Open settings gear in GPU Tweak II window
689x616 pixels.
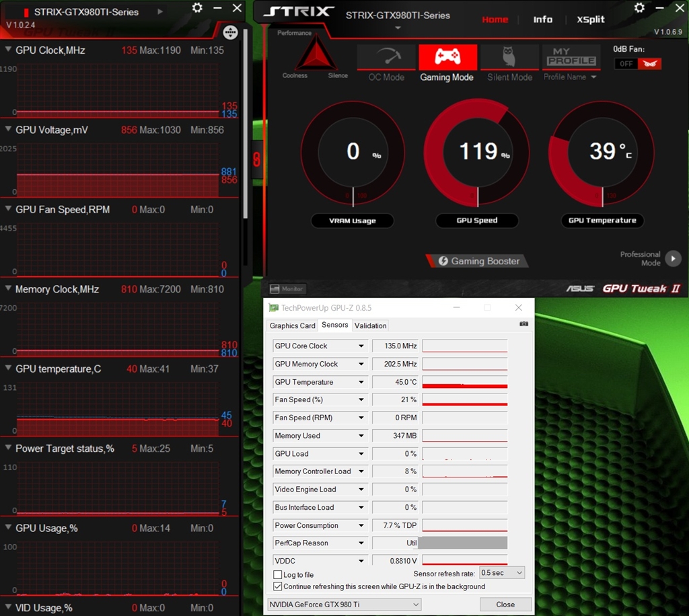639,8
